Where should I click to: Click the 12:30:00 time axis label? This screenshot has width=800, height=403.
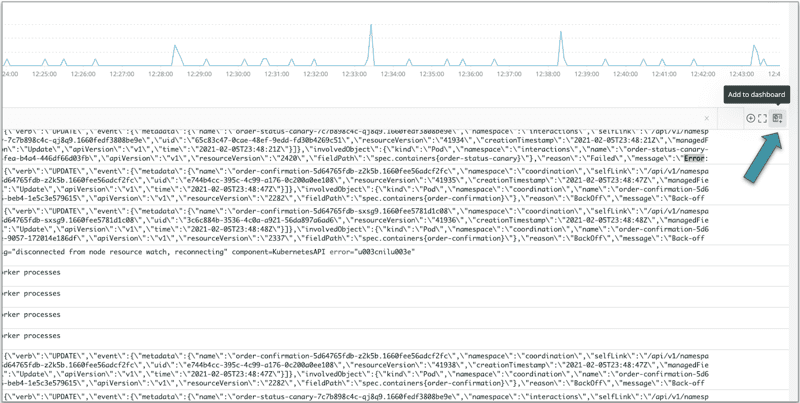[238, 74]
